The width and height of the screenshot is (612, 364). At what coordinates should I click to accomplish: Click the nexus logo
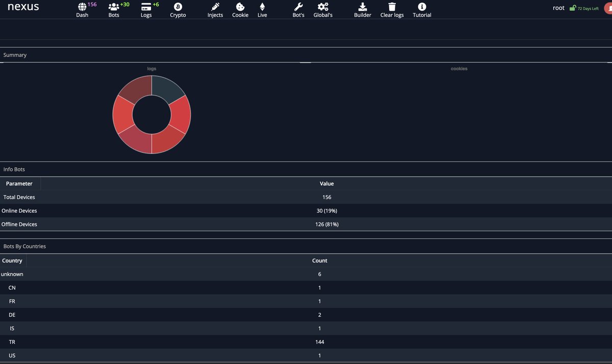tap(23, 7)
